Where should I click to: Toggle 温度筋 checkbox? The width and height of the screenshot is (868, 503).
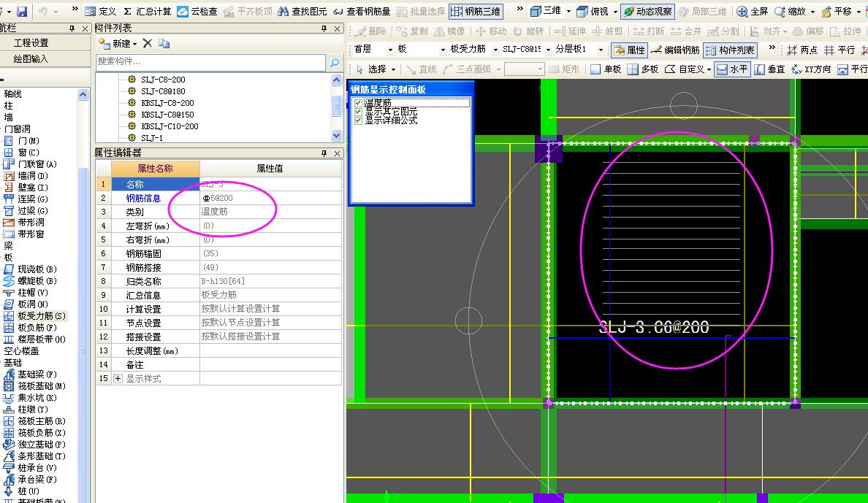pyautogui.click(x=358, y=103)
